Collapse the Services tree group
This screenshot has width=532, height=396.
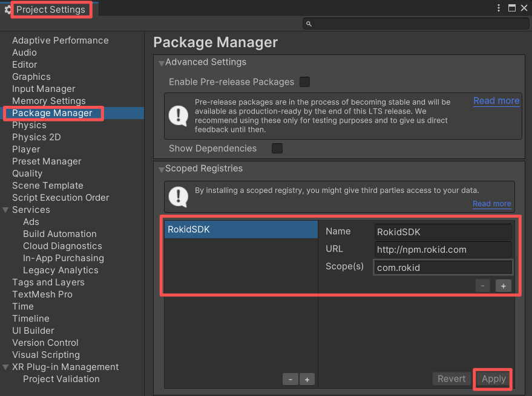[x=6, y=210]
